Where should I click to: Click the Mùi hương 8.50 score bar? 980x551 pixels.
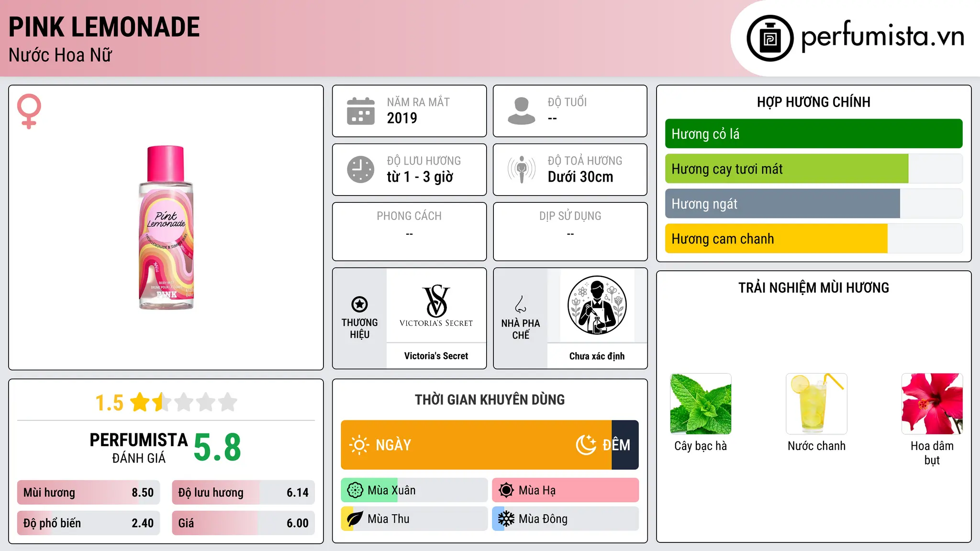pos(89,493)
